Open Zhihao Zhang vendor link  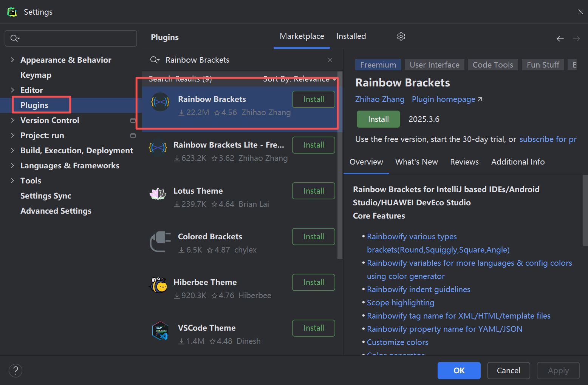(x=380, y=99)
